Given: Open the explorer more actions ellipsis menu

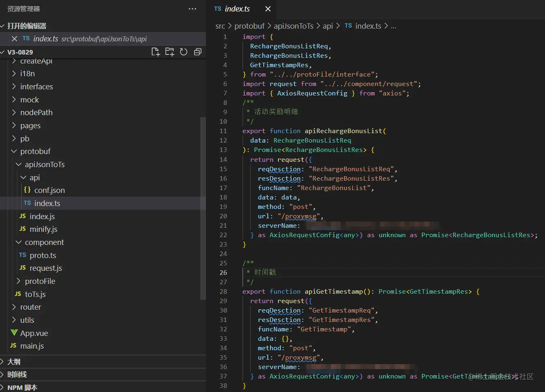Looking at the screenshot, I should [x=192, y=9].
